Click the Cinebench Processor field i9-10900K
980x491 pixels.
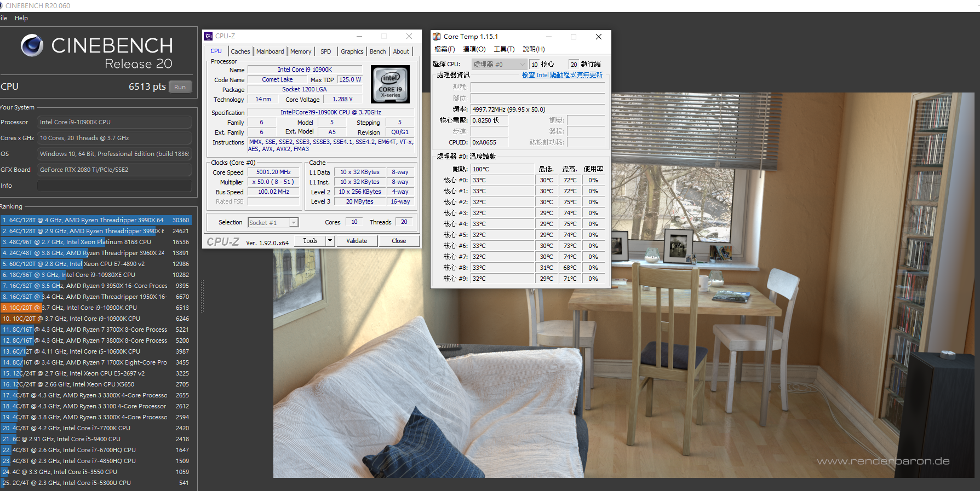(x=114, y=122)
